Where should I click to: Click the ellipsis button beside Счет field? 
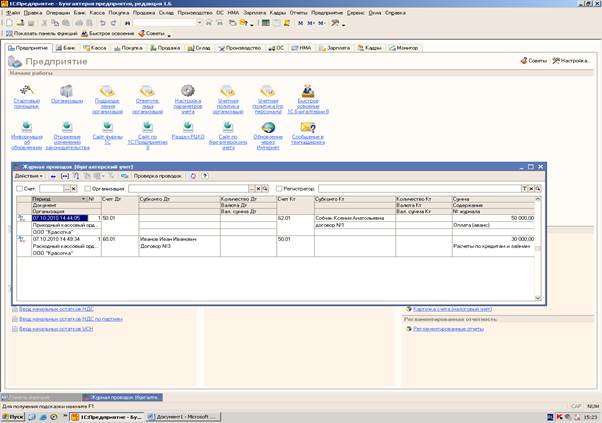[67, 188]
